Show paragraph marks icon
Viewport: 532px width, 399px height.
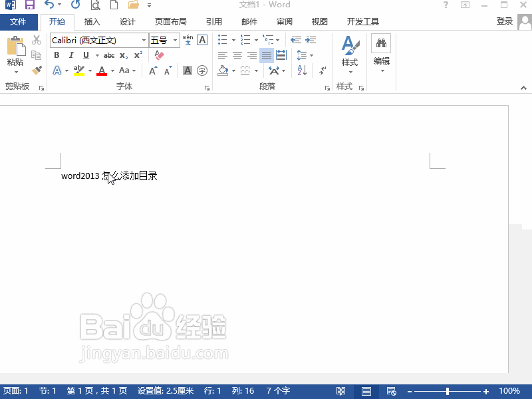[323, 70]
